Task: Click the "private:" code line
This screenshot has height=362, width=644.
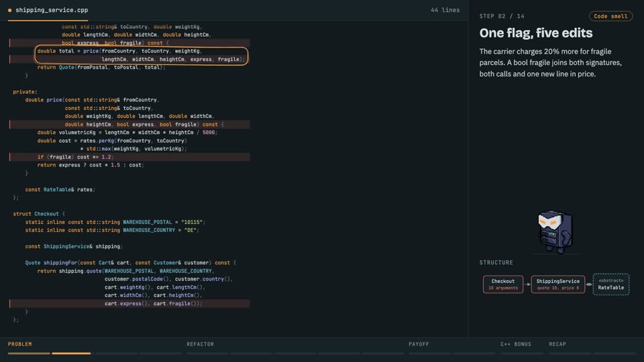Action: [25, 92]
